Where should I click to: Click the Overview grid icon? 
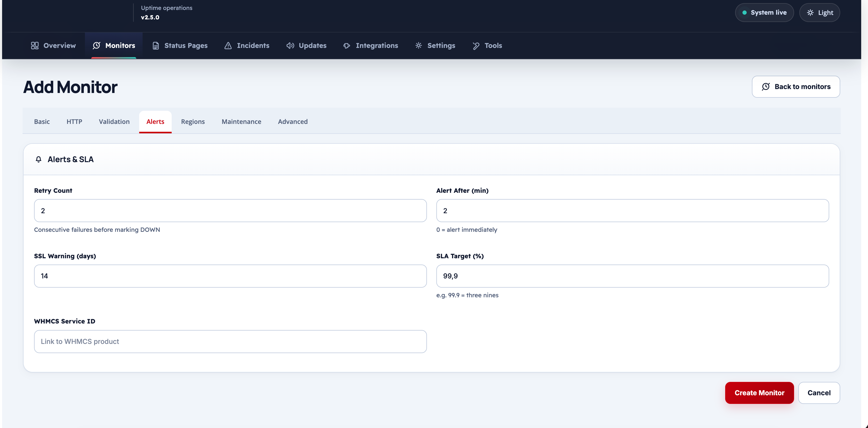(35, 46)
